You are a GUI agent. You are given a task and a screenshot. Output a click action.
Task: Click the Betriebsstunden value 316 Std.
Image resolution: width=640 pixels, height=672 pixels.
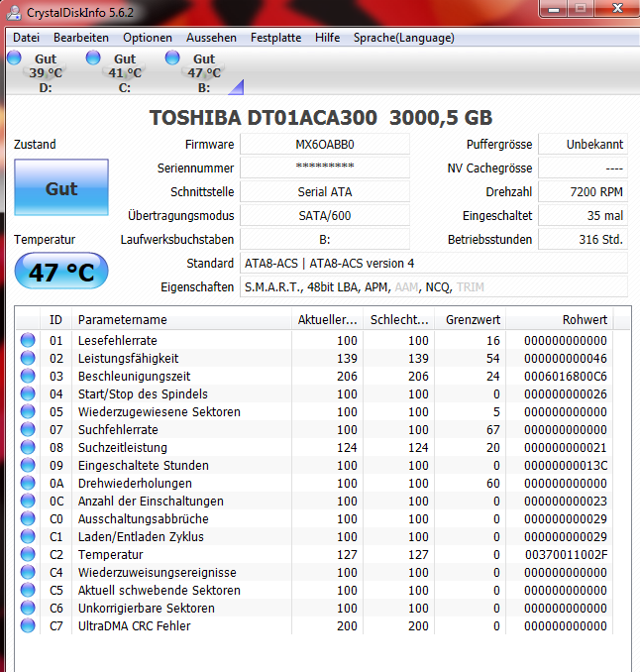tap(583, 240)
